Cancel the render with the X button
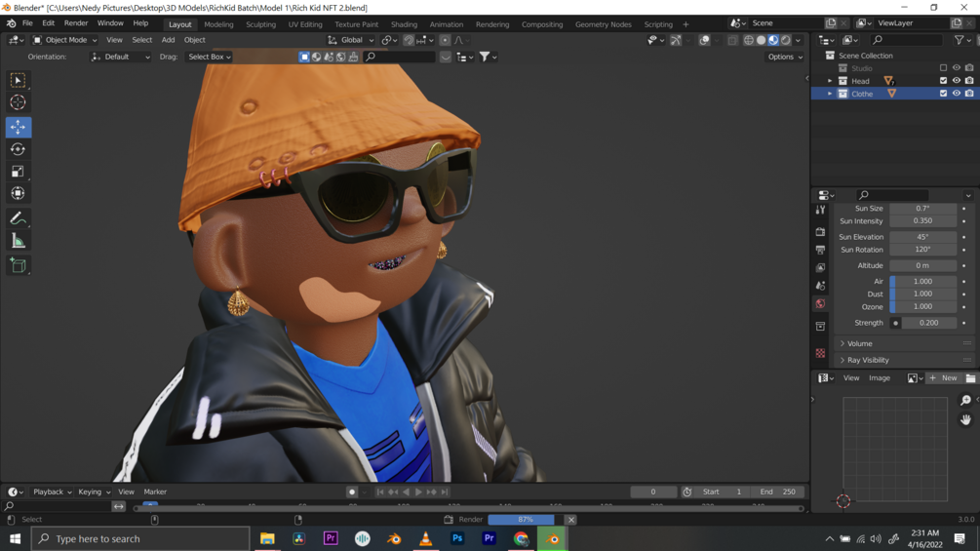 pyautogui.click(x=570, y=520)
